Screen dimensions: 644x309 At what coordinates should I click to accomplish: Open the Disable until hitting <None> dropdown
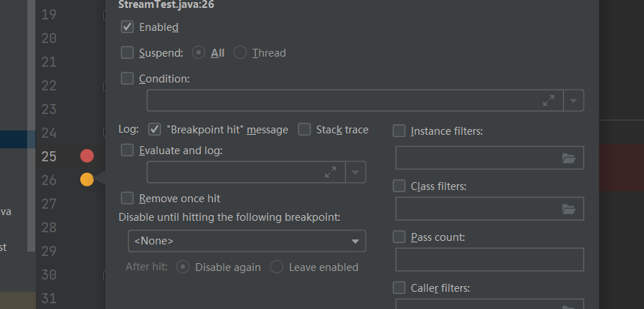click(247, 241)
